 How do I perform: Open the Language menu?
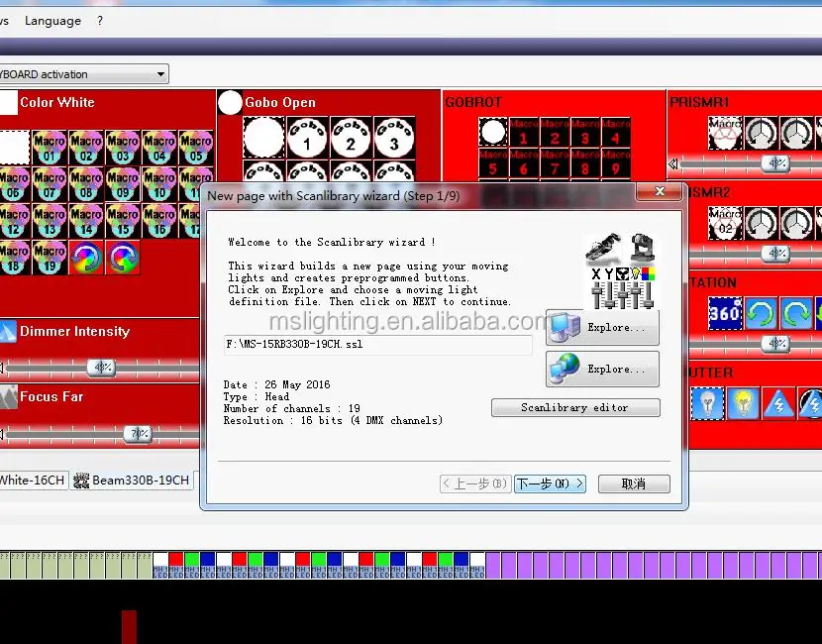pos(52,21)
